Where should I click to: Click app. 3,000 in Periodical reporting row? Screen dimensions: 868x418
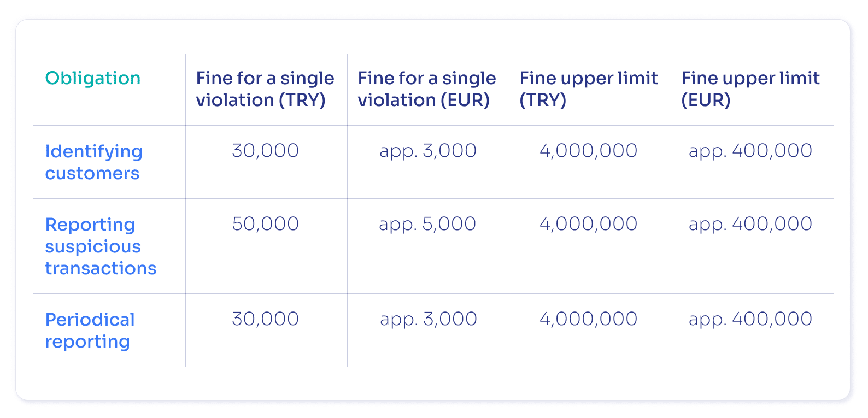429,319
